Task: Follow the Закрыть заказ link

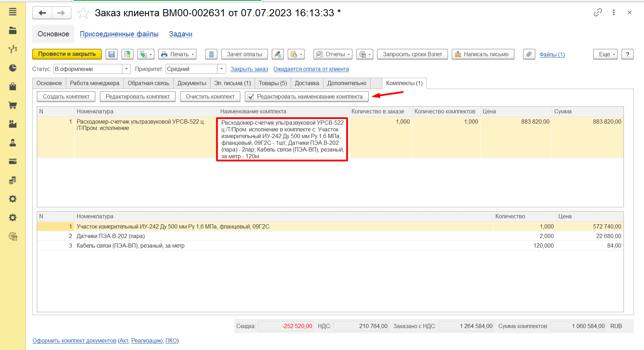Action: point(249,69)
